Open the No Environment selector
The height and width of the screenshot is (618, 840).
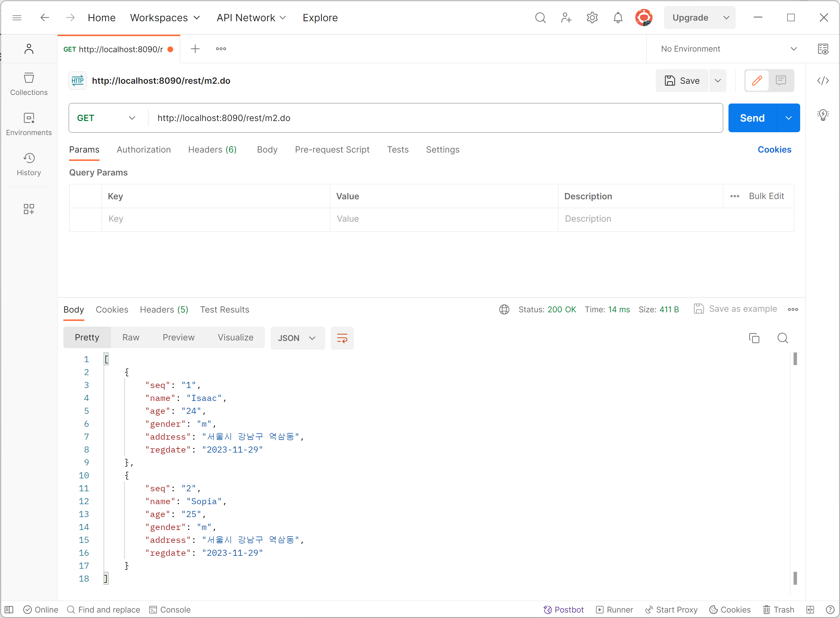tap(728, 49)
